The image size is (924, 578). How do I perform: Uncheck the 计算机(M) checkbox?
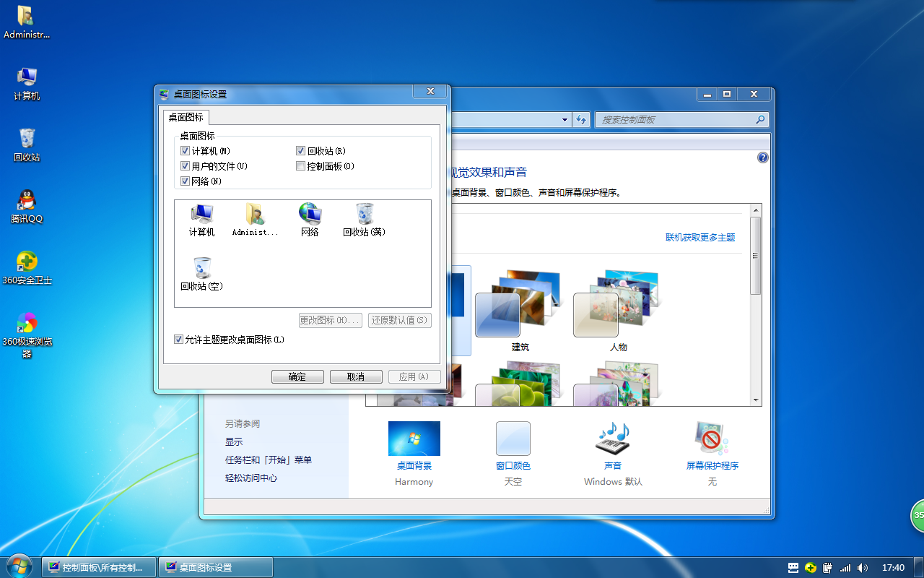pos(185,151)
